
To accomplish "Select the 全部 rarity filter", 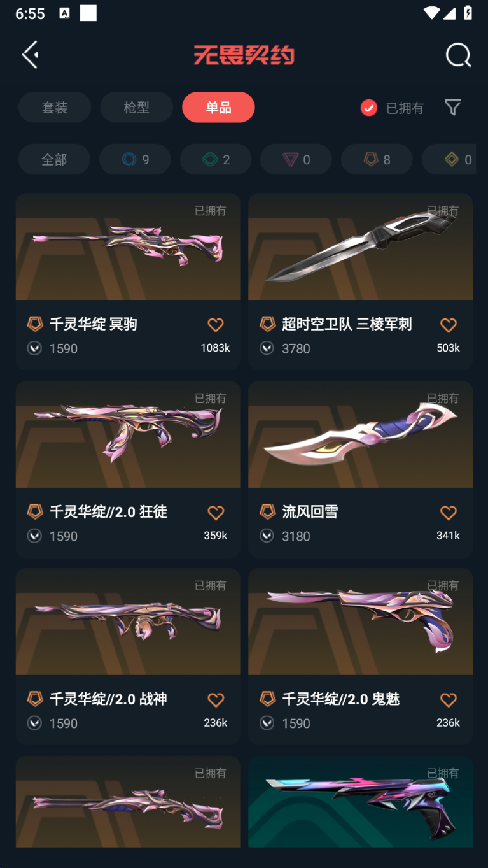I will click(x=54, y=160).
